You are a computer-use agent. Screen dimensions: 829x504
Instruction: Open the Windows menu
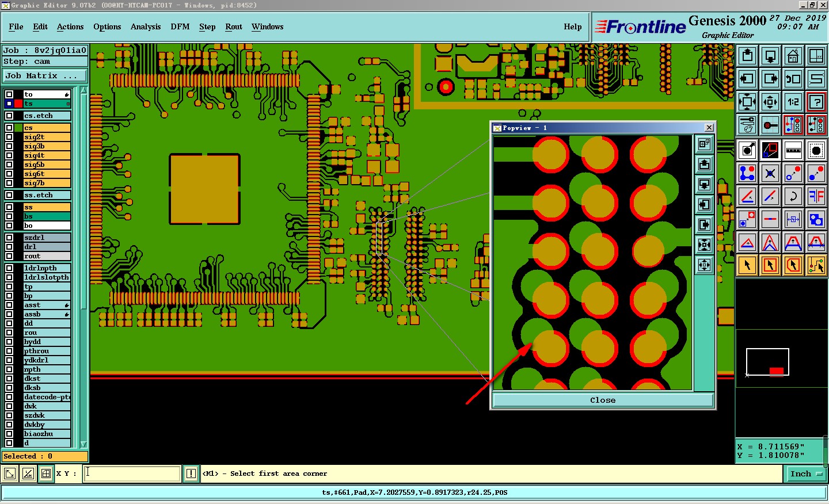(x=268, y=26)
